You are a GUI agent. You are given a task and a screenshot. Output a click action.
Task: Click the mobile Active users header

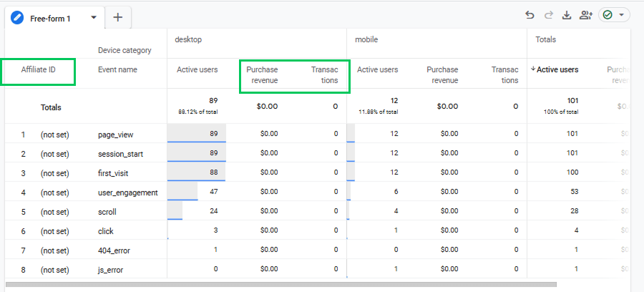[377, 69]
